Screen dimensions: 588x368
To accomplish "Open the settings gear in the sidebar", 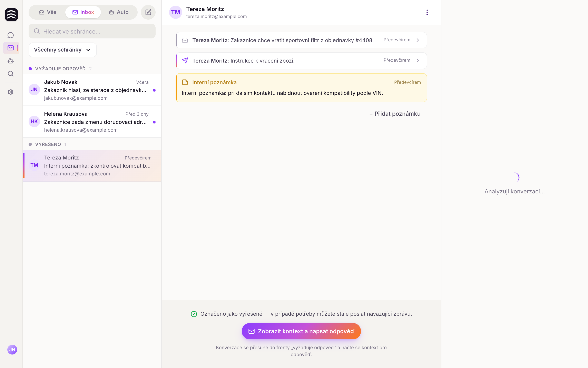I will (x=10, y=92).
